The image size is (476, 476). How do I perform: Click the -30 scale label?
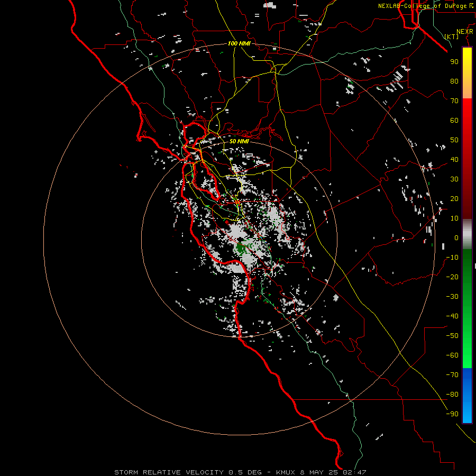tap(452, 297)
